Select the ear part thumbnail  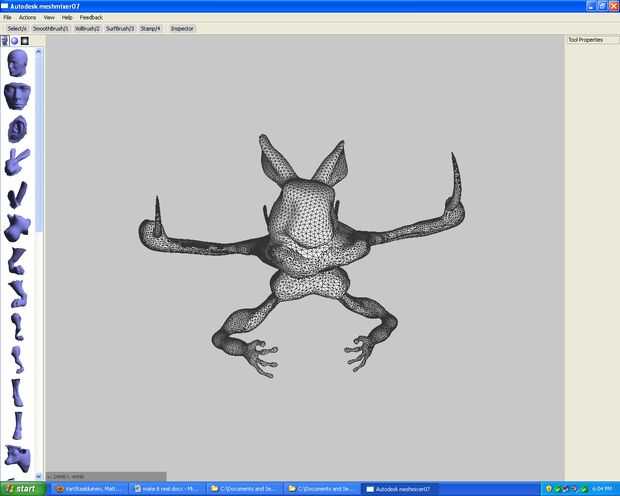pos(17,129)
